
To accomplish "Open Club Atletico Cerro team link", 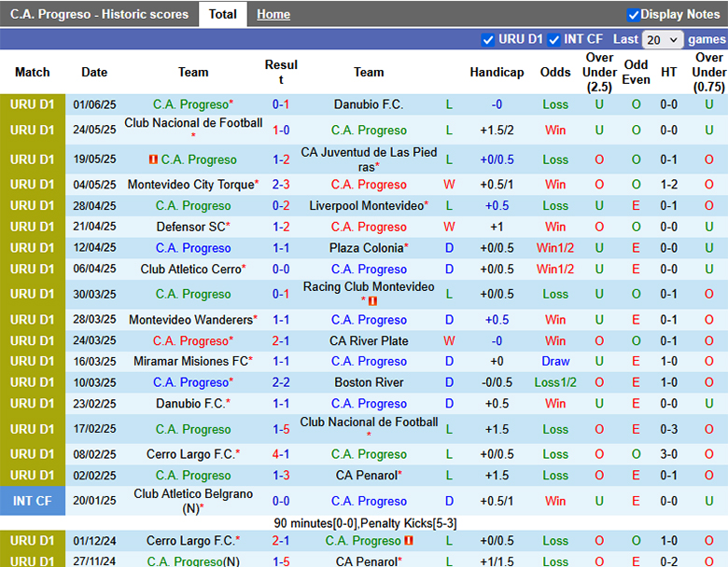I will (x=190, y=270).
